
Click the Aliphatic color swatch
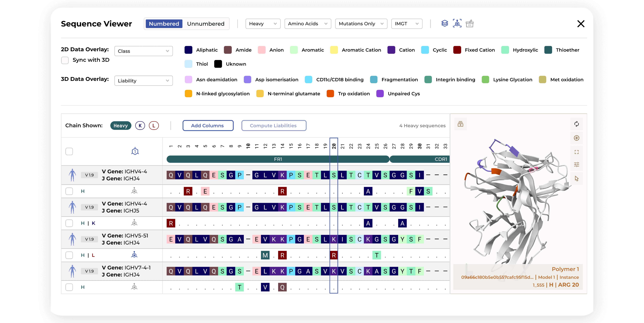tap(188, 50)
